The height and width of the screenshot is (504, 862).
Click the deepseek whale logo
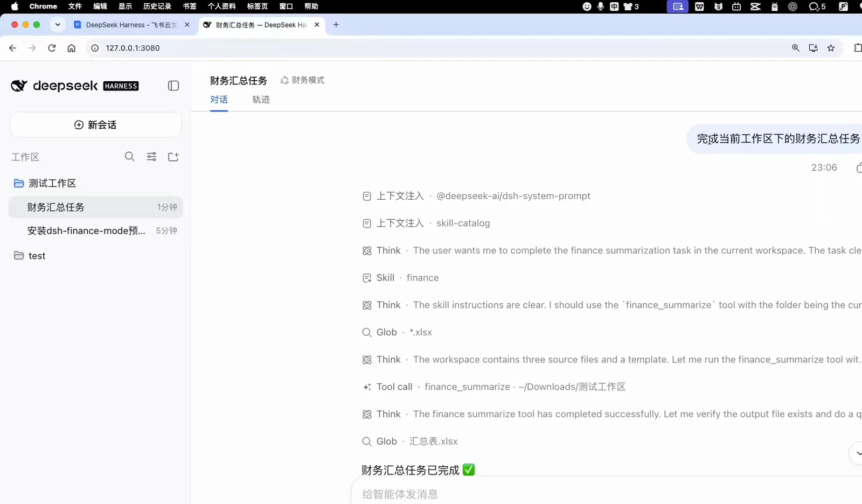[19, 86]
